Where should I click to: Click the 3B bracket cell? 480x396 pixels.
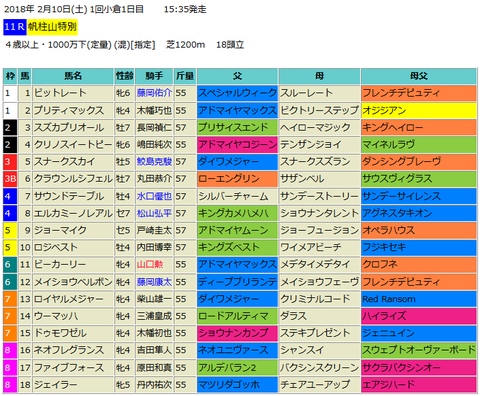click(x=10, y=179)
